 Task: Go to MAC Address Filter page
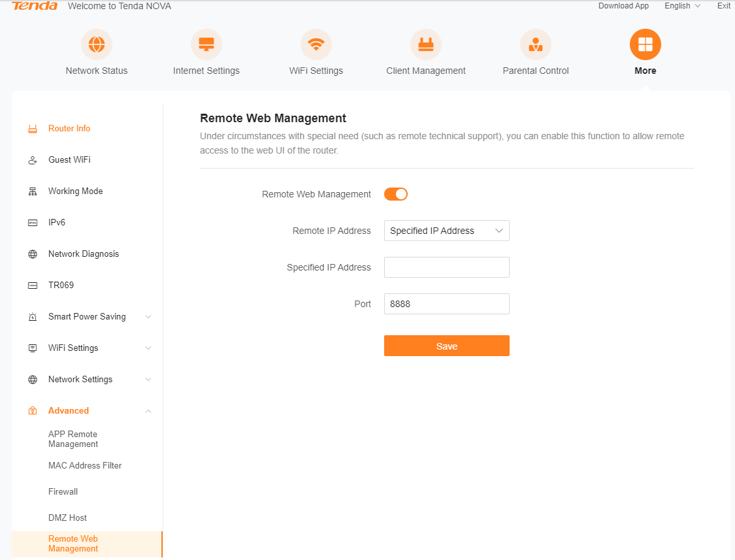click(x=85, y=465)
